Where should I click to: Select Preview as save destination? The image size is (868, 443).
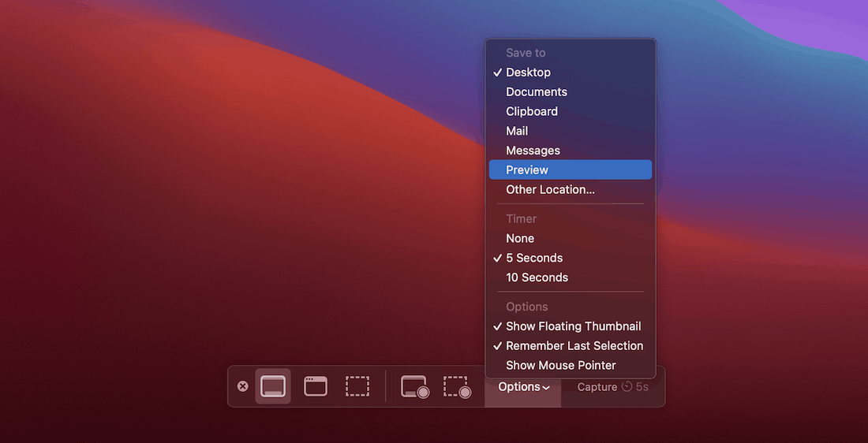[527, 170]
